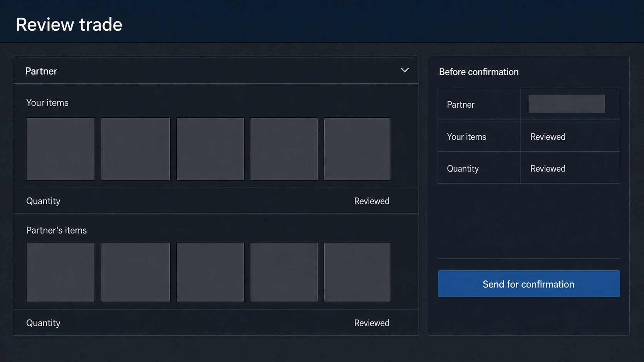Click Partner header label

coord(41,71)
